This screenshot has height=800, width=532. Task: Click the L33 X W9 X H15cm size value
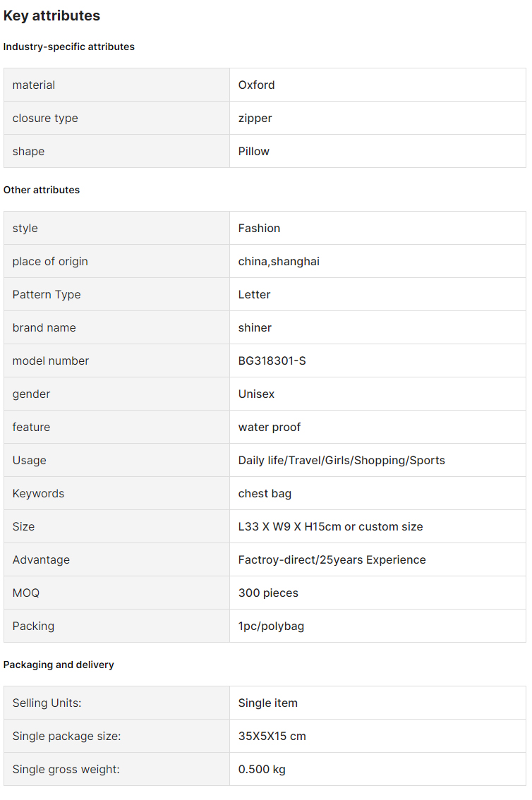[x=330, y=527]
